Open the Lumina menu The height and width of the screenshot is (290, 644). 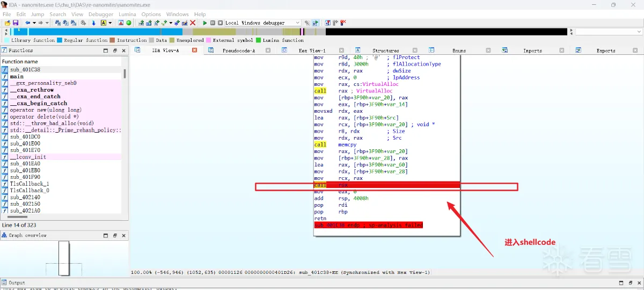pos(127,15)
